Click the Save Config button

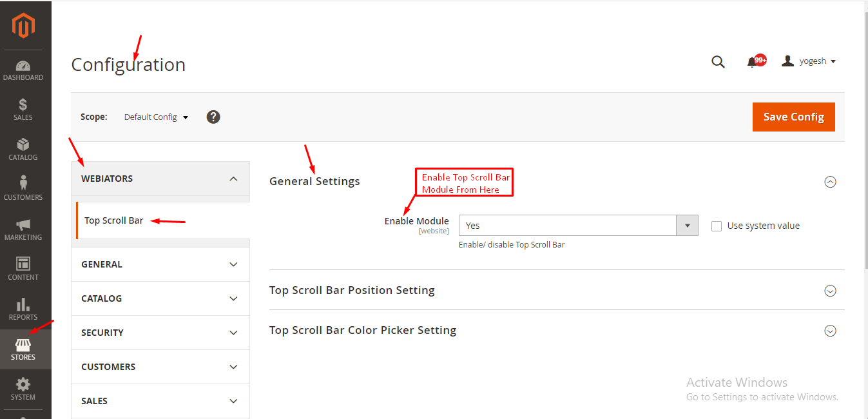coord(793,117)
